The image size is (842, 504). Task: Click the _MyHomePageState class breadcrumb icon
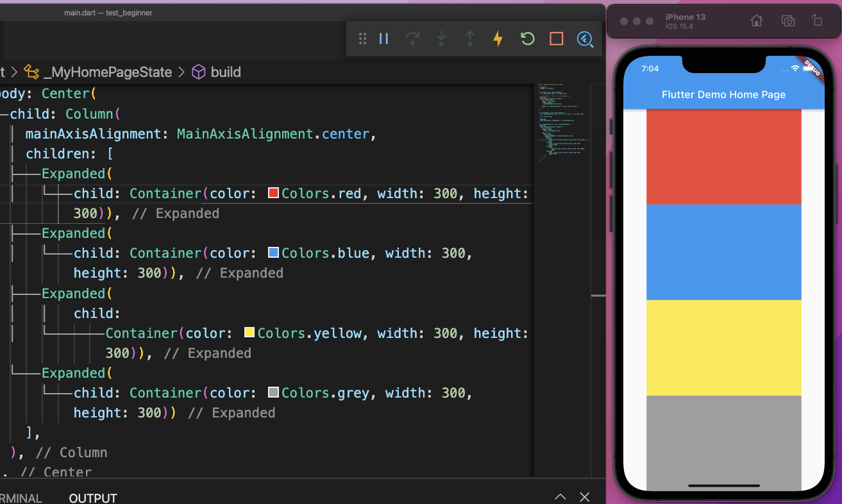(31, 72)
